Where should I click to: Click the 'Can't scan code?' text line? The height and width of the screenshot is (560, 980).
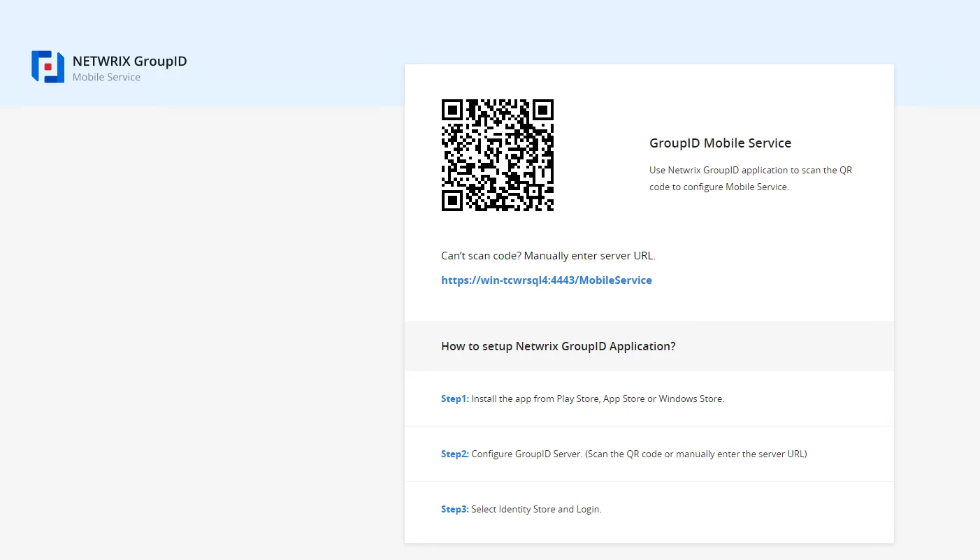[x=548, y=256]
